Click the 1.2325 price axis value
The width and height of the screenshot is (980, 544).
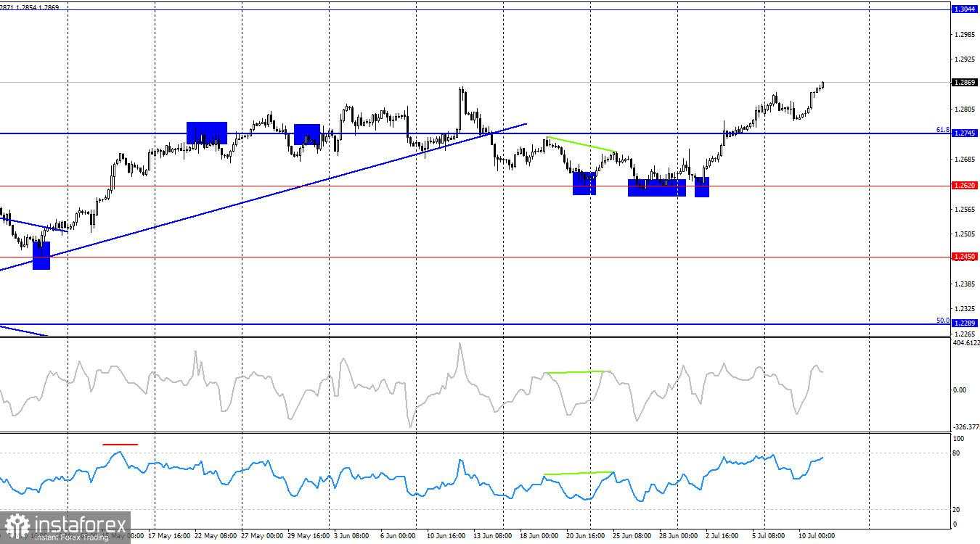[964, 309]
